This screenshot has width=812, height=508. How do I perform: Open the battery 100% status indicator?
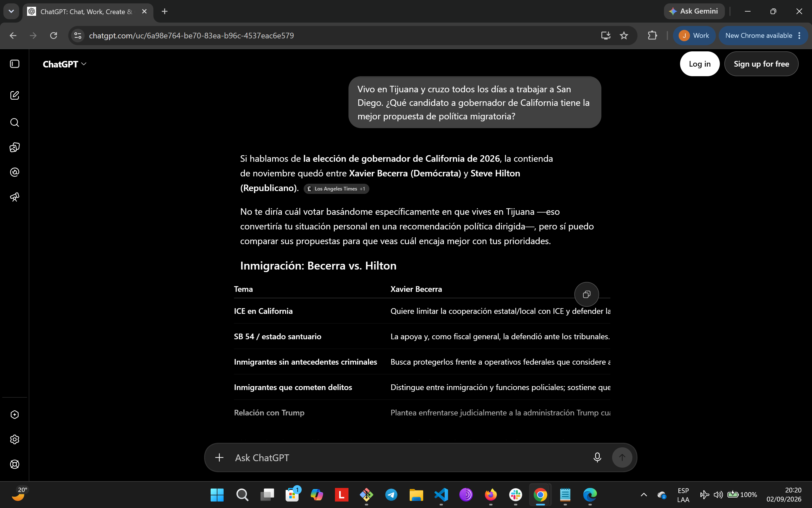tap(742, 494)
